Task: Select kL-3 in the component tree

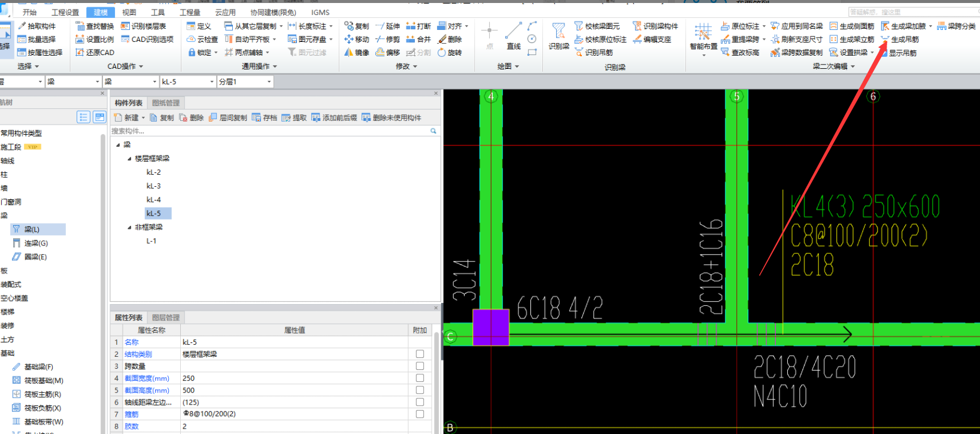Action: tap(153, 186)
